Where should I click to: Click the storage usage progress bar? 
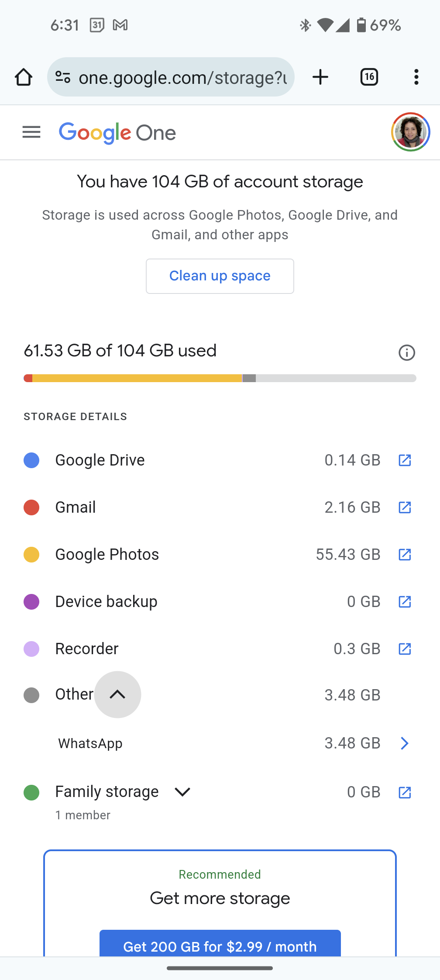(220, 378)
